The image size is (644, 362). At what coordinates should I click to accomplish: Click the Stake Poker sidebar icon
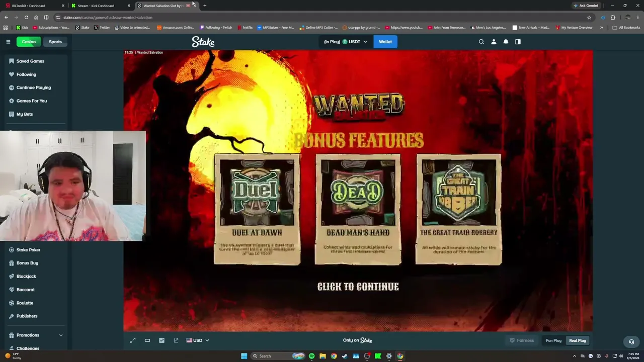point(12,250)
